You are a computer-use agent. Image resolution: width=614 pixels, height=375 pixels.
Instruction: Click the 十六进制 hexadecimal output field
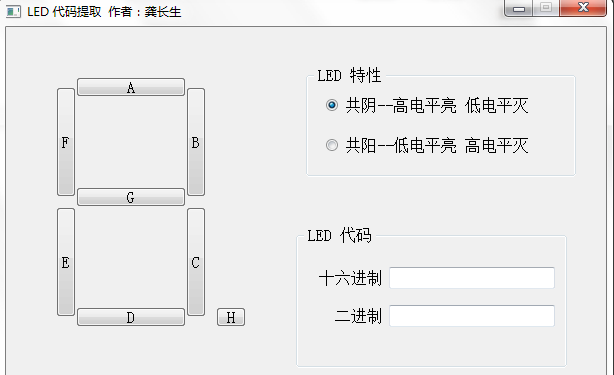472,278
